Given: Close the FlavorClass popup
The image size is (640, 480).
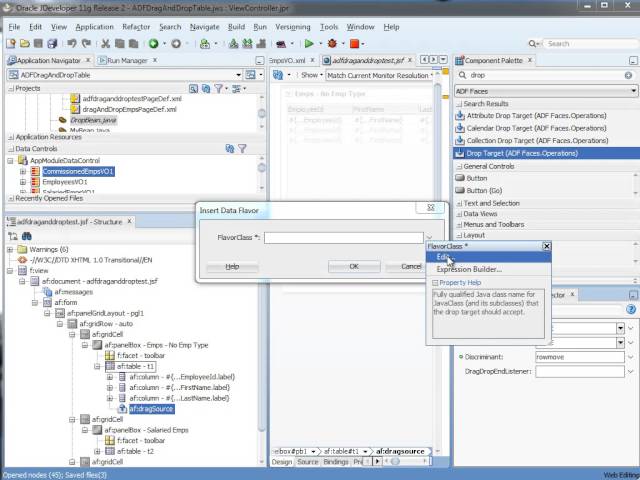Looking at the screenshot, I should (x=546, y=246).
